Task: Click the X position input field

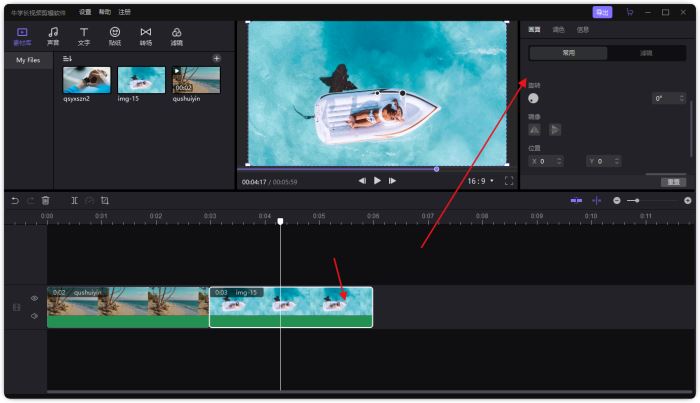Action: pos(546,161)
